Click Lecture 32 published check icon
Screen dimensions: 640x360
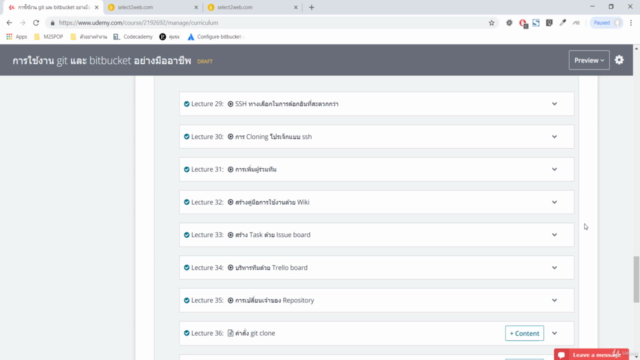pos(187,202)
